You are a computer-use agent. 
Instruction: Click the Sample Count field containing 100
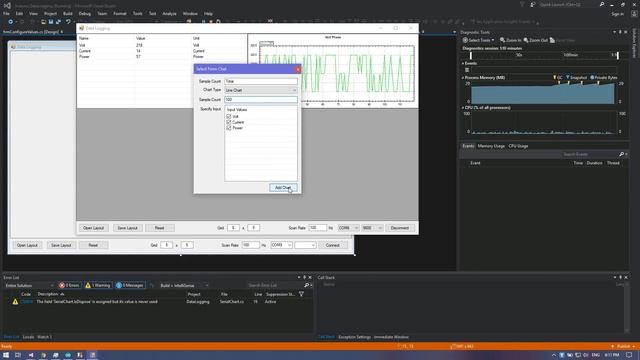pos(261,100)
